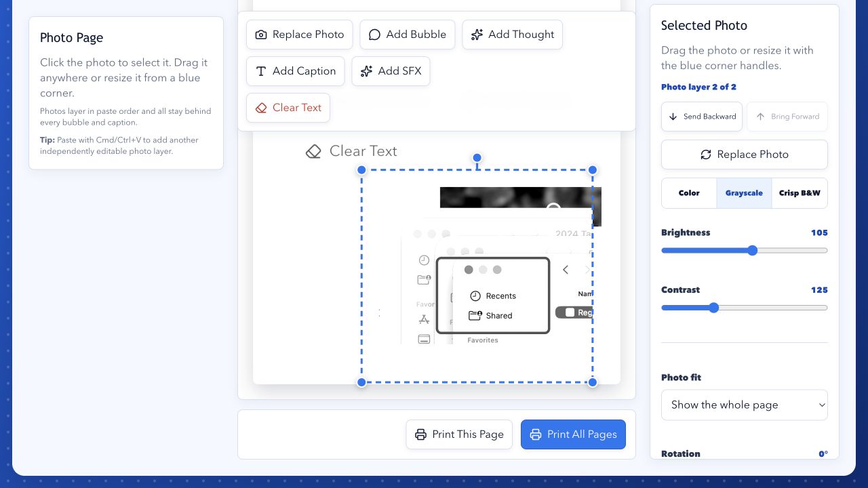Click the down arrow icon on Send Backward
Viewport: 868px width, 488px height.
click(673, 117)
